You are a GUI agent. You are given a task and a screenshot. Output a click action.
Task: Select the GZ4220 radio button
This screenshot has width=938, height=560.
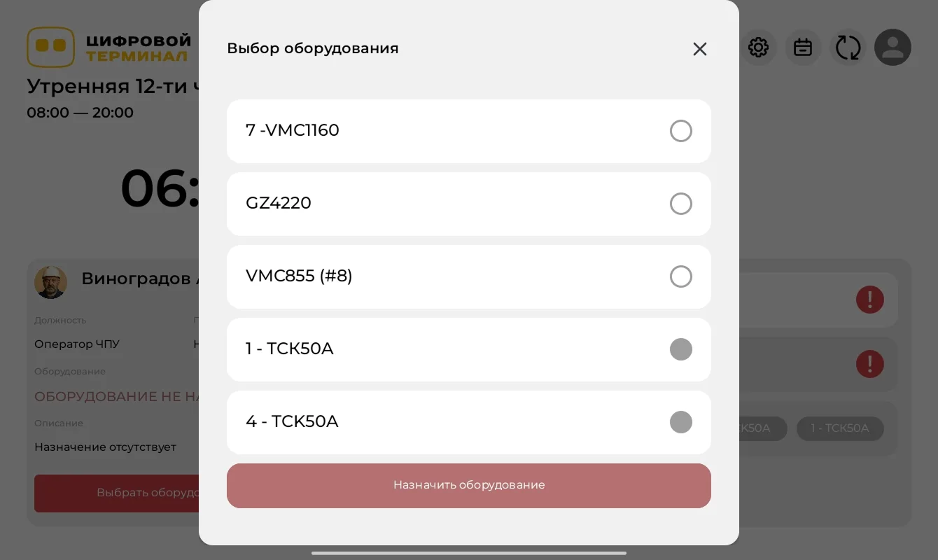click(x=680, y=204)
